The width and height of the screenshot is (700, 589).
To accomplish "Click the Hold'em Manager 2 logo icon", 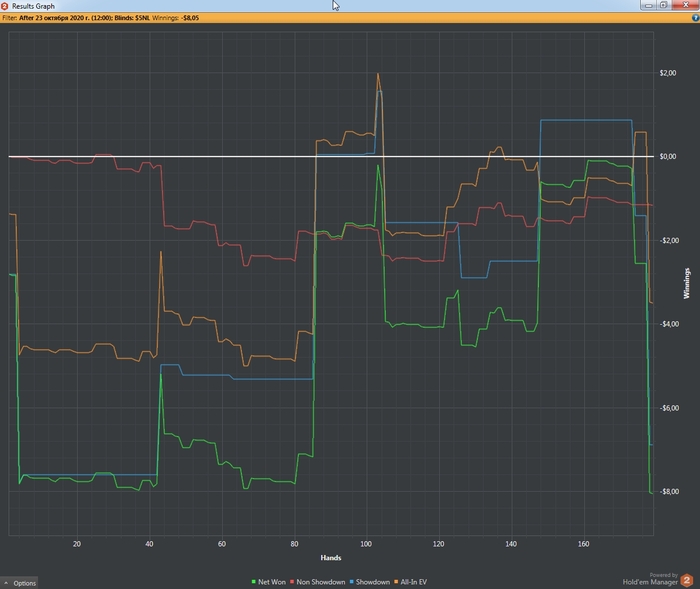I will click(x=687, y=580).
